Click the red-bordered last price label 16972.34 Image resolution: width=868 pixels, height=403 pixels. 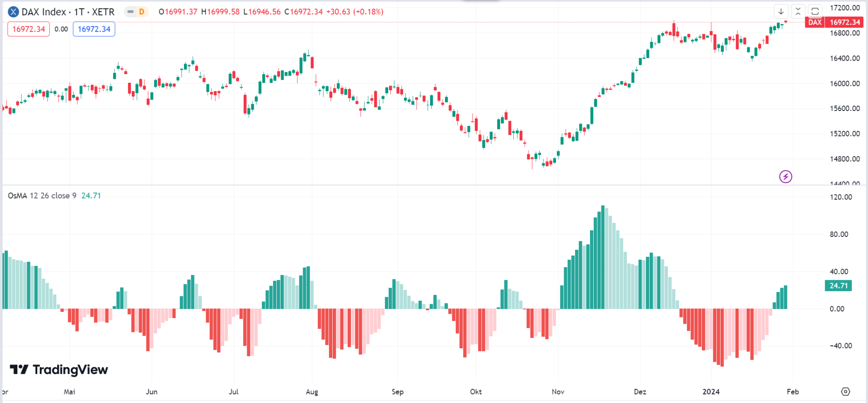[28, 28]
